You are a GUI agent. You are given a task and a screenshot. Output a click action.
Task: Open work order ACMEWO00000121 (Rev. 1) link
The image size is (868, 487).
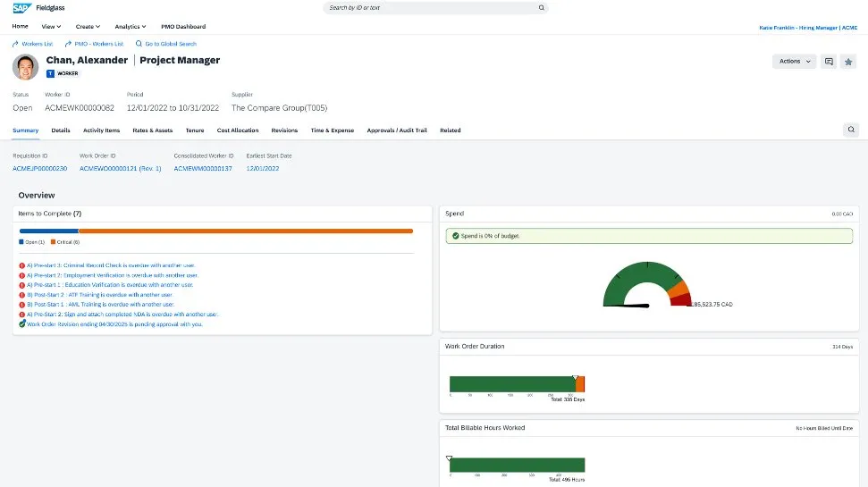[x=120, y=169]
